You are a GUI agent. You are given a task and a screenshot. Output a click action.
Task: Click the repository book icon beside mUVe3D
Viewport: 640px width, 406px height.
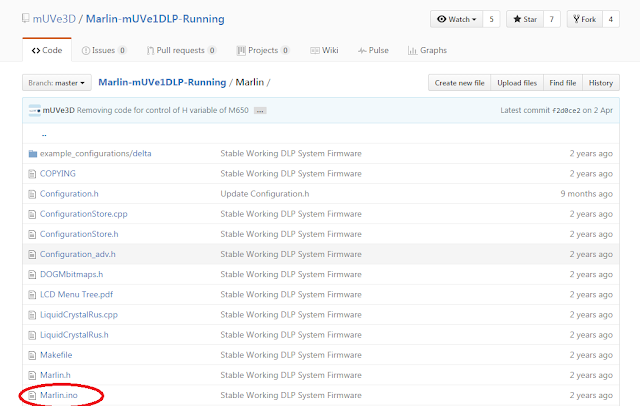click(26, 18)
